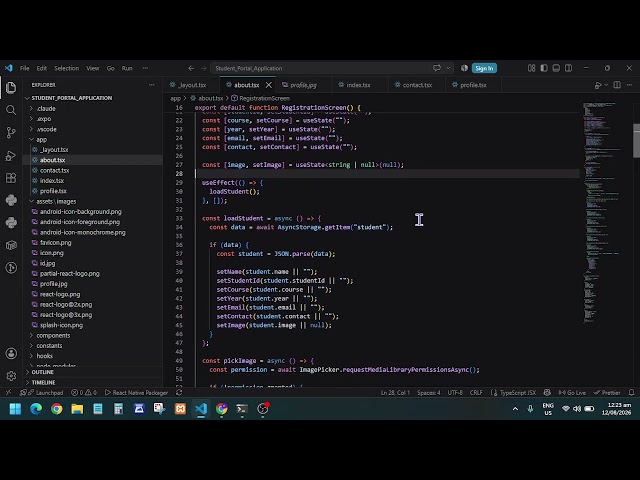This screenshot has width=640, height=480.
Task: Click the editor vertical scrollbar thumb
Action: click(x=636, y=140)
